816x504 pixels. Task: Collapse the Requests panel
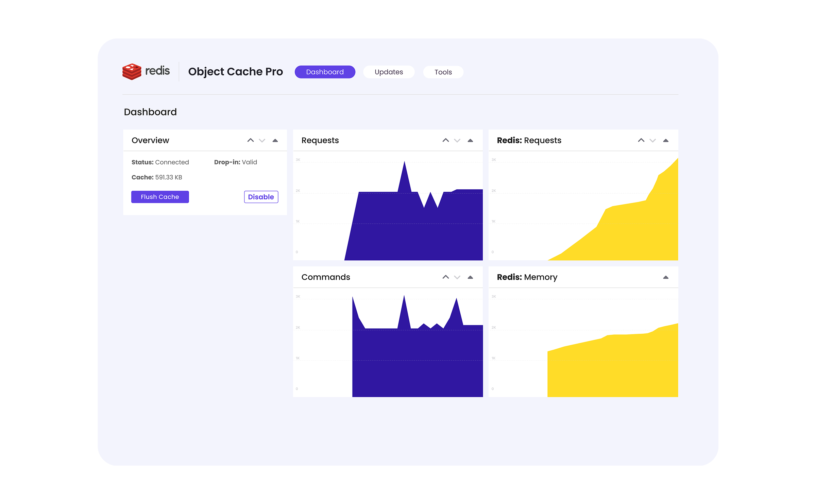click(471, 140)
